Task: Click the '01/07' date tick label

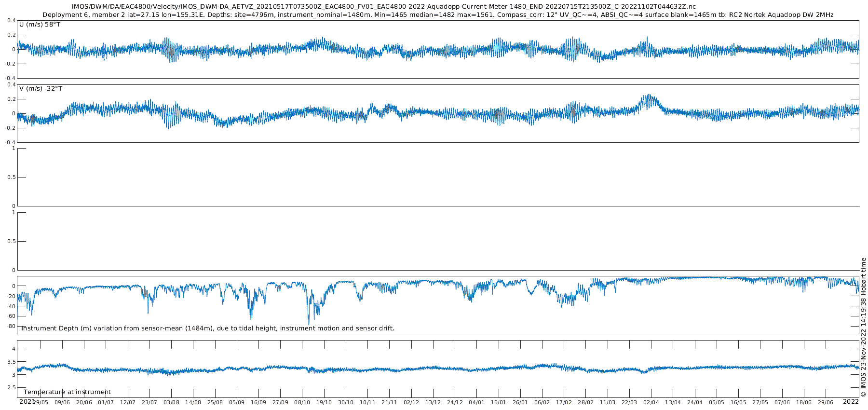Action: pyautogui.click(x=106, y=402)
